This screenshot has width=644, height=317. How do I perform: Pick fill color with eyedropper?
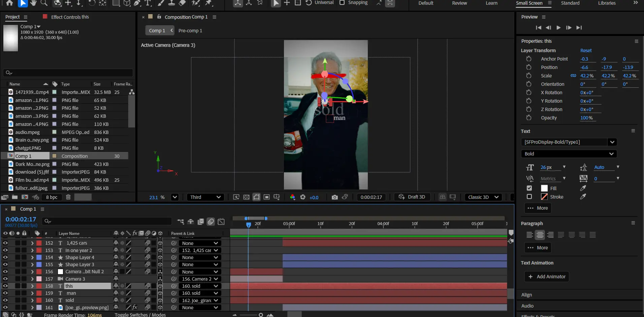click(x=583, y=188)
